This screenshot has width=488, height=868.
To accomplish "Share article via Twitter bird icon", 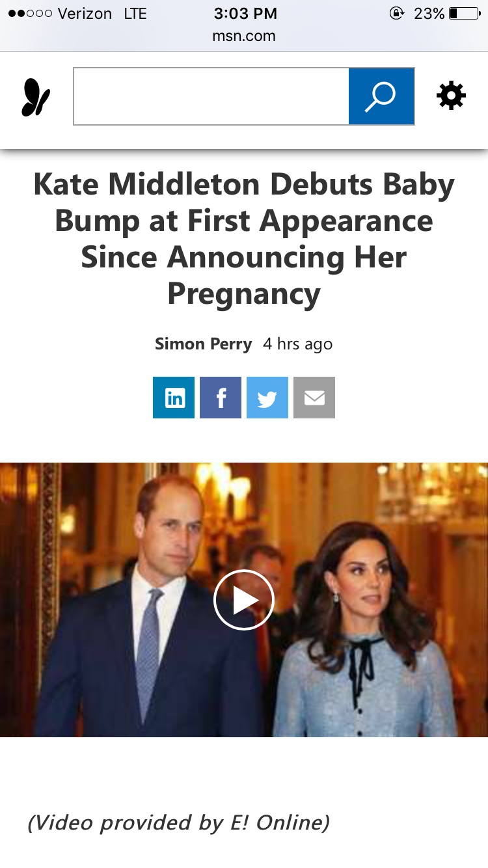I will (x=267, y=398).
